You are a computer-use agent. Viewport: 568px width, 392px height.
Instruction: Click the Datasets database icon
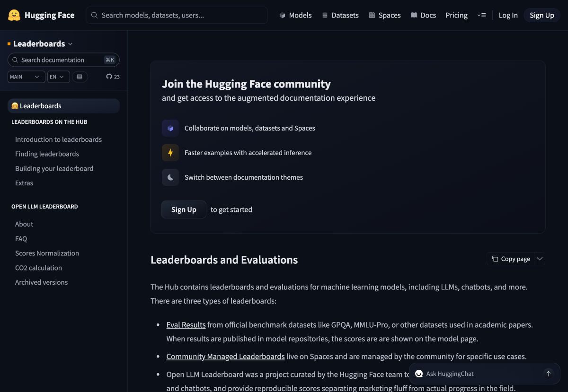click(325, 15)
